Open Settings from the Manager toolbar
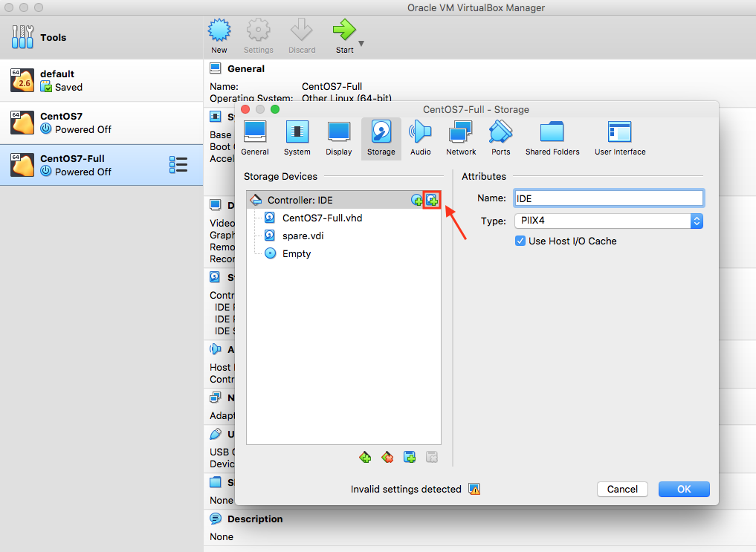Image resolution: width=756 pixels, height=552 pixels. click(x=259, y=36)
